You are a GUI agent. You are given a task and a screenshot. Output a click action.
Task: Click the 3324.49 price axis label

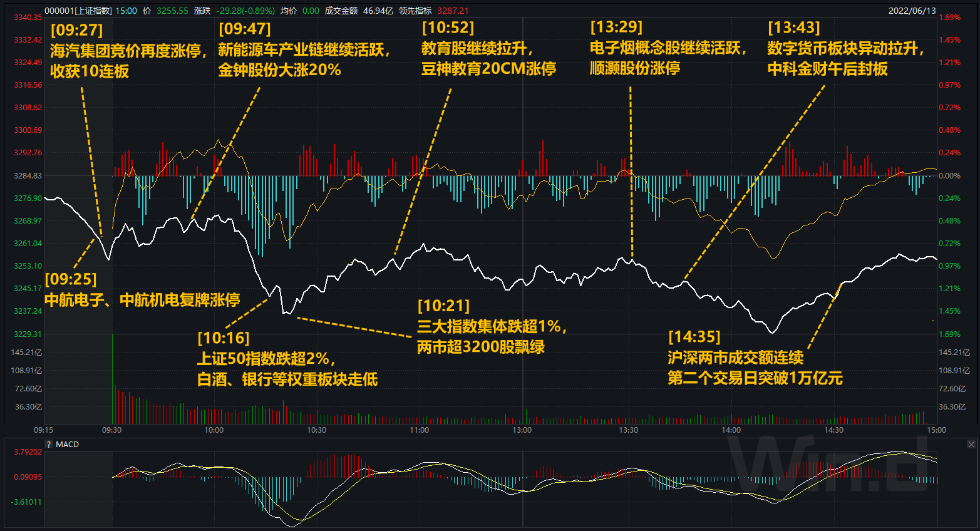[28, 63]
